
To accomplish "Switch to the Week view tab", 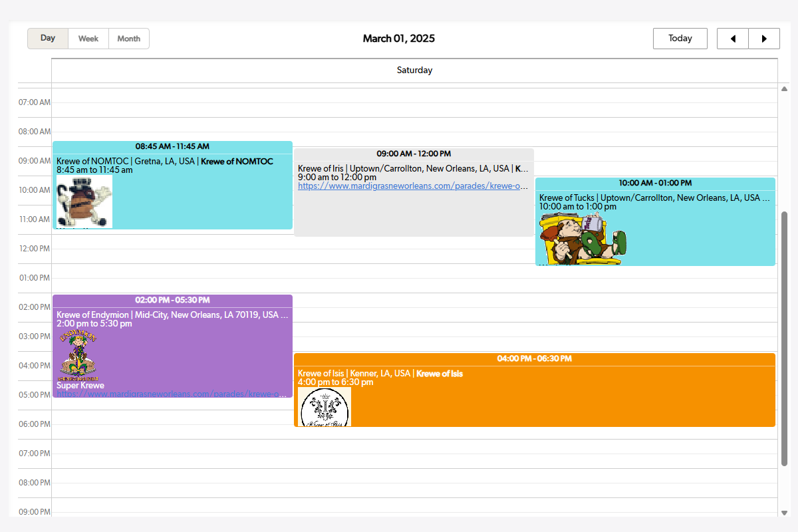I will [88, 39].
